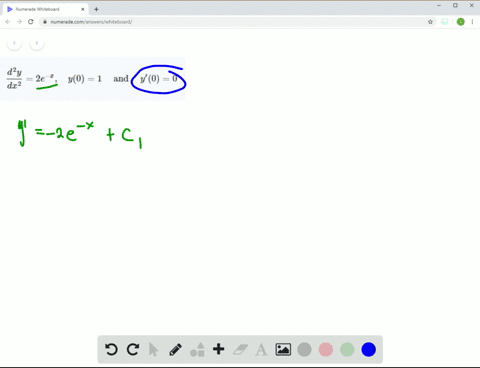Click the numerade.com address bar

237,22
